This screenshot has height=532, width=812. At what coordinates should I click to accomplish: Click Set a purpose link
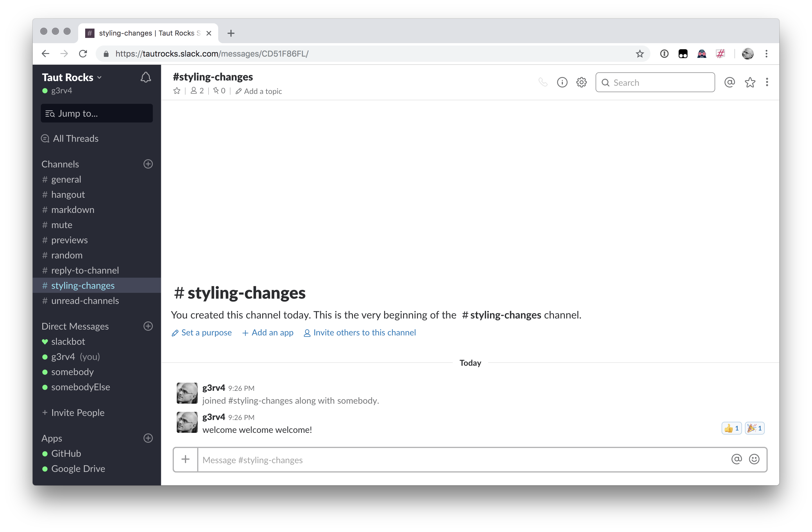click(202, 333)
